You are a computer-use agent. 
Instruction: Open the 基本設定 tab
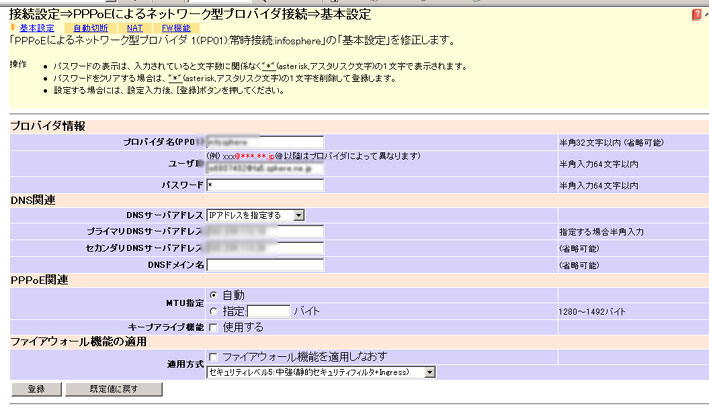tap(36, 28)
